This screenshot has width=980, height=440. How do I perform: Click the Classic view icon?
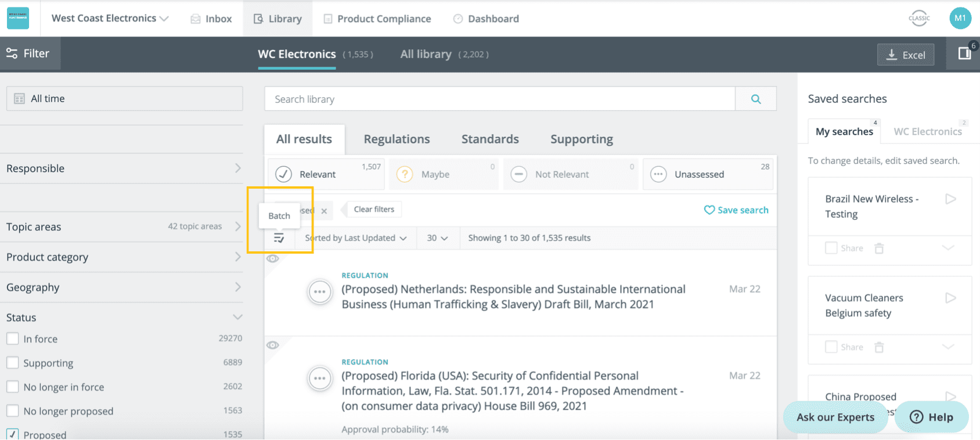[918, 18]
